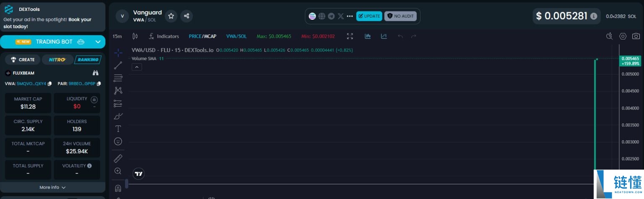Click the Vanguard token avatar circle
Image resolution: width=644 pixels, height=199 pixels.
pos(122,16)
